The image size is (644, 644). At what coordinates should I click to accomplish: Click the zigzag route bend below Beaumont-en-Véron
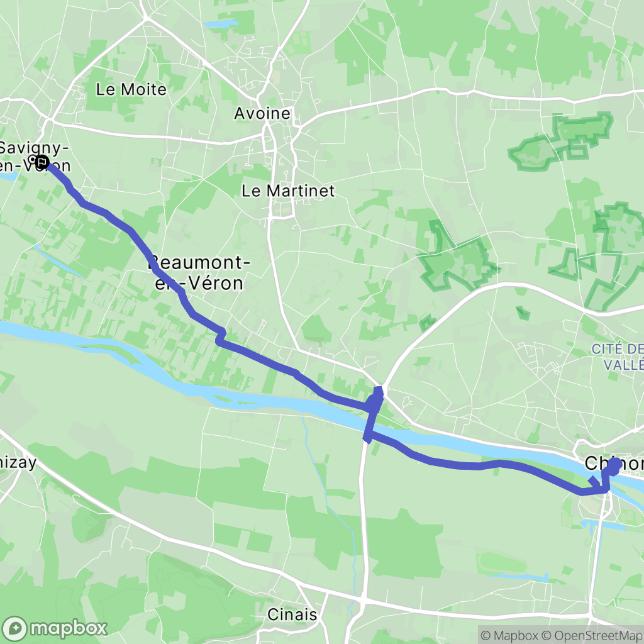(x=221, y=336)
